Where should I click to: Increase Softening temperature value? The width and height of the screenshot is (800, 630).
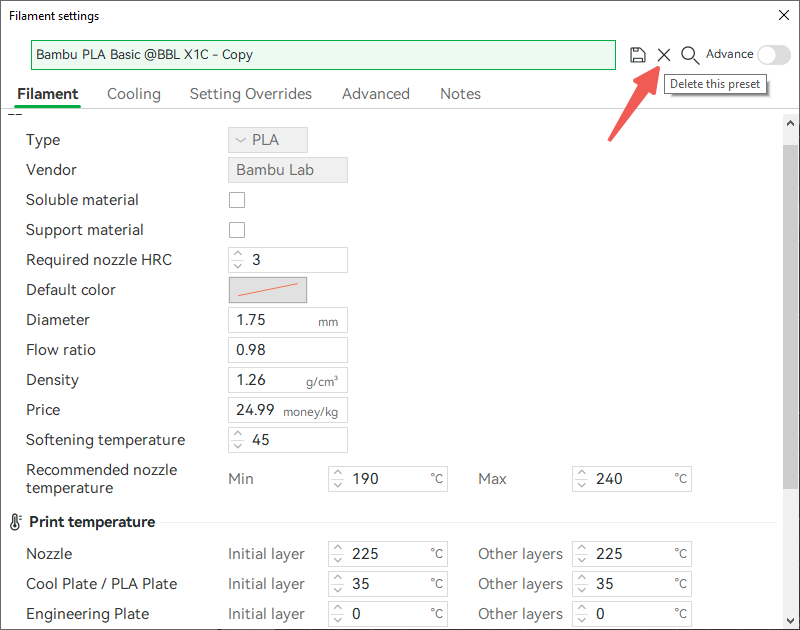(x=238, y=434)
